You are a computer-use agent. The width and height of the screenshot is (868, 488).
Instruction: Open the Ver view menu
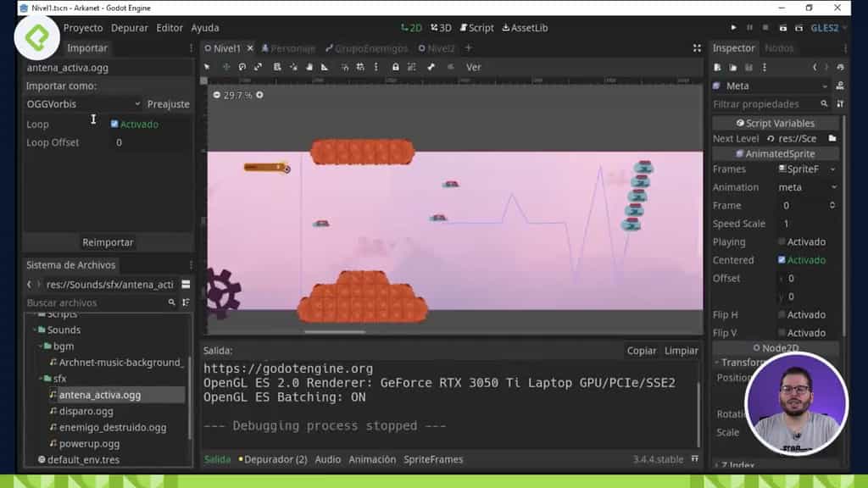point(473,67)
